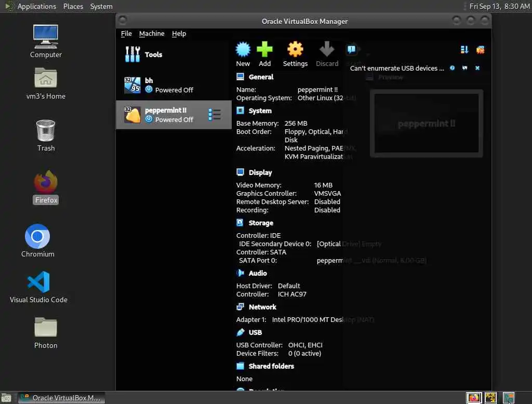Click the New virtual machine icon
This screenshot has width=532, height=404.
click(x=243, y=49)
